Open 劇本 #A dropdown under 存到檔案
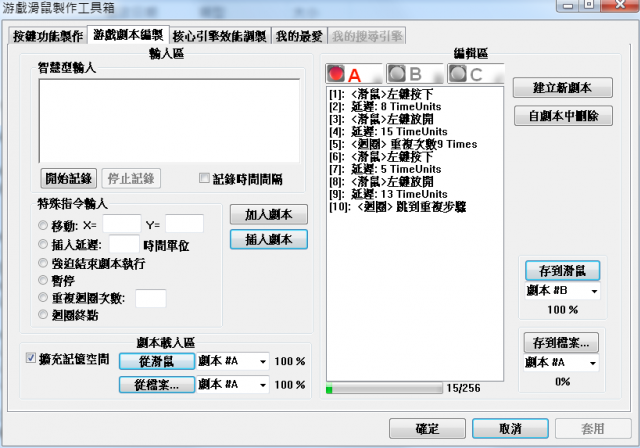 [x=562, y=362]
